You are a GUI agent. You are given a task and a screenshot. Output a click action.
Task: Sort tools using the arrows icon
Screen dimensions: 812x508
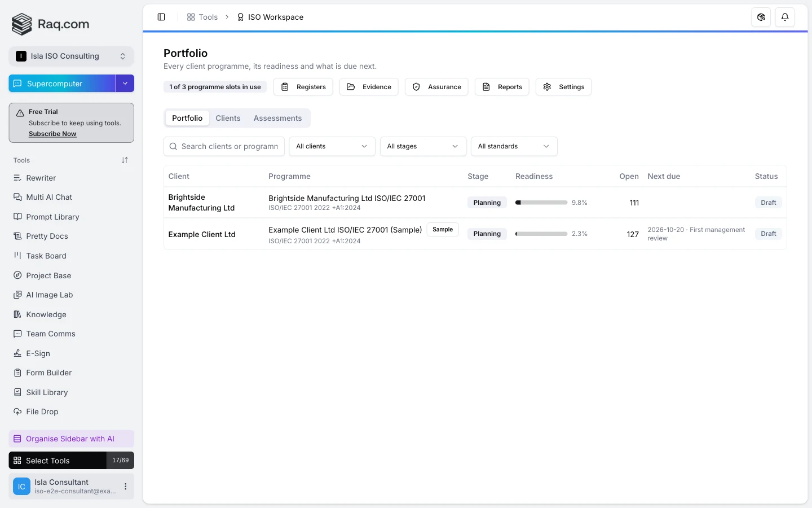click(x=125, y=160)
